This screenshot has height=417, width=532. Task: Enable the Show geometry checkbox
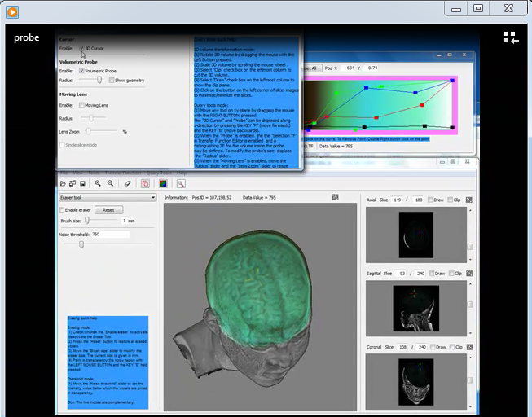112,81
